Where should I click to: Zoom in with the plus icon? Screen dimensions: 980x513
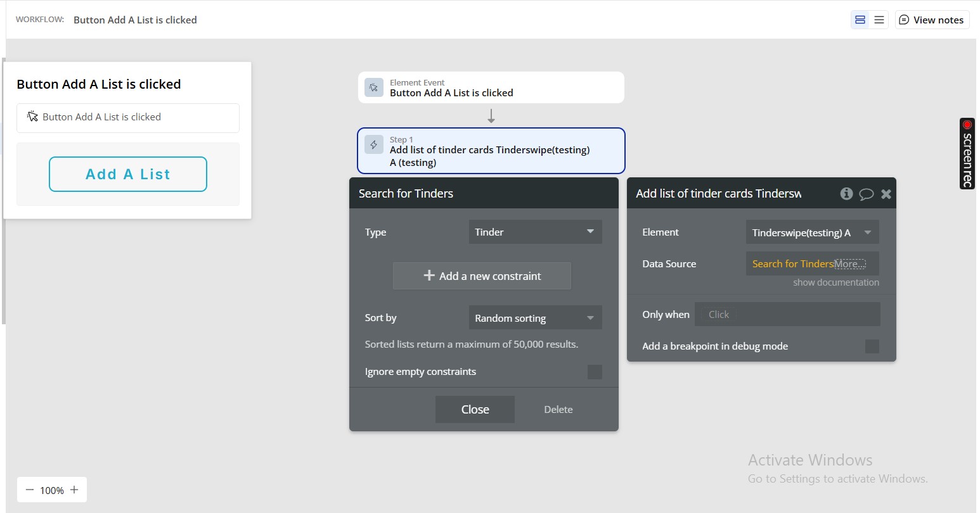(74, 490)
